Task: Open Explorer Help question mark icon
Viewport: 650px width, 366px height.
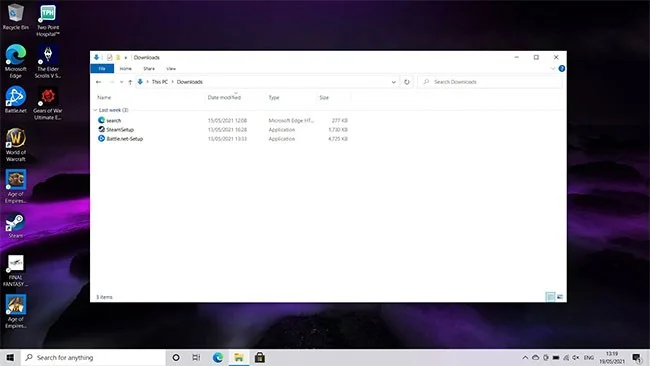Action: point(562,69)
